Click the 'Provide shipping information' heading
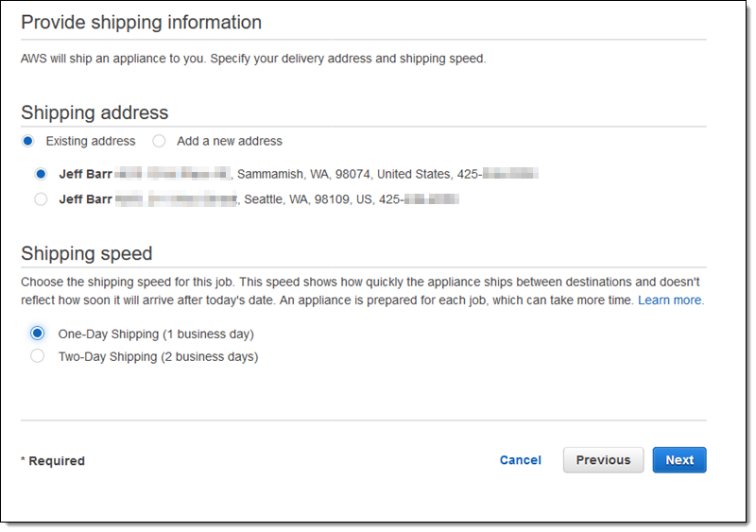This screenshot has width=756, height=532. pyautogui.click(x=141, y=22)
